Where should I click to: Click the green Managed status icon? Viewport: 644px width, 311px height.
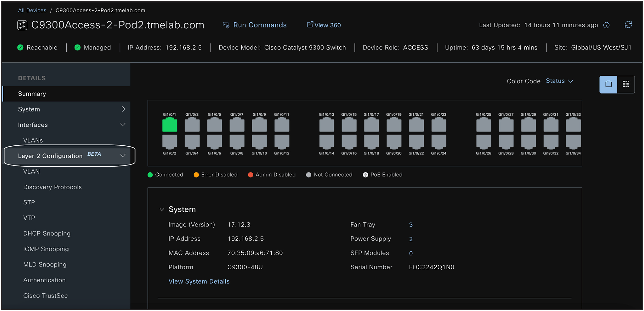click(78, 47)
